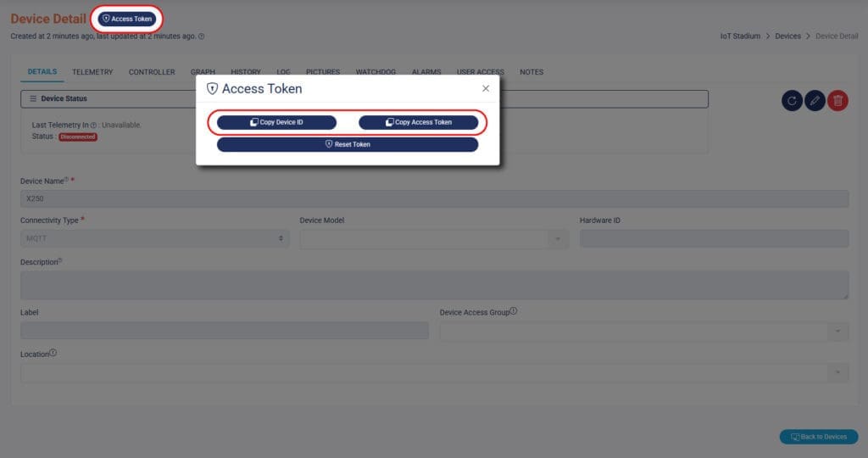Click the pencil edit device icon
Screen dimensions: 868x458
point(815,101)
